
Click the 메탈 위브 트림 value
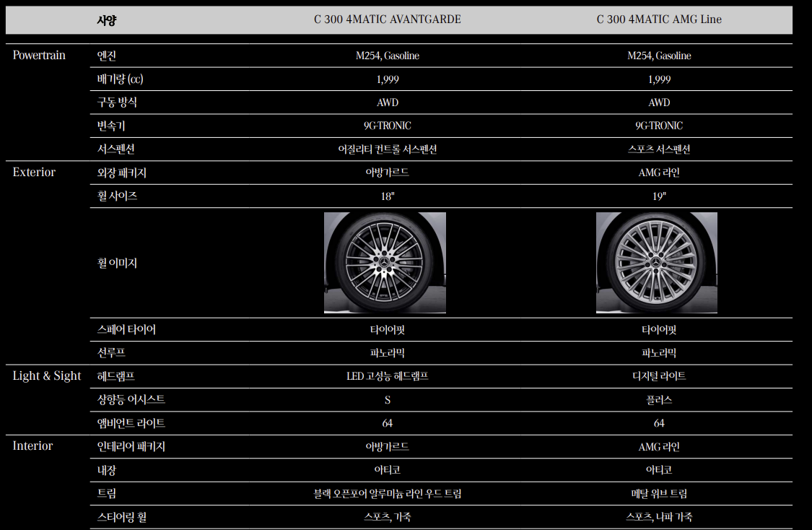coord(659,494)
